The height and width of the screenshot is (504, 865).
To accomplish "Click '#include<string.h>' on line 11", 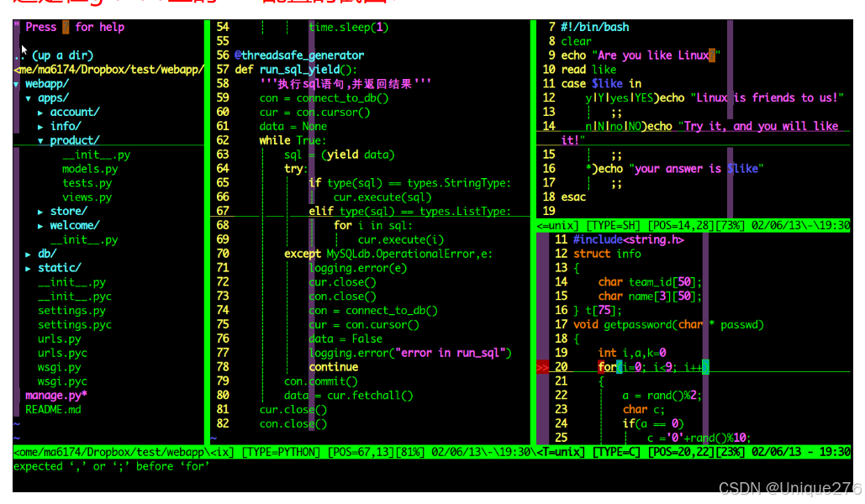I will (x=628, y=240).
